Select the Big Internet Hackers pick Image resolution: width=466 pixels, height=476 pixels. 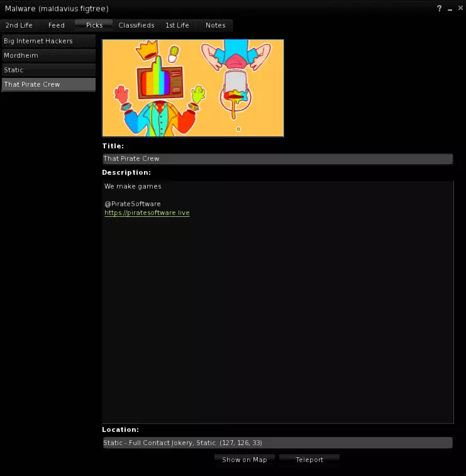point(48,41)
